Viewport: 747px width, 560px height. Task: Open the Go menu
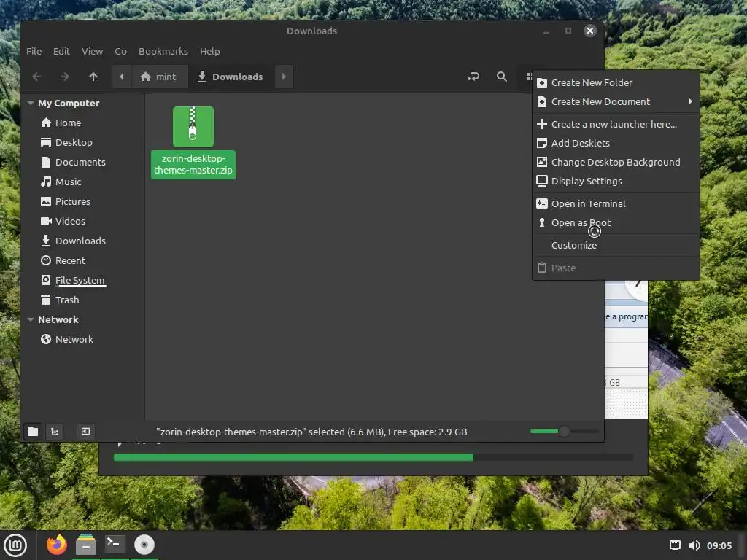(120, 52)
